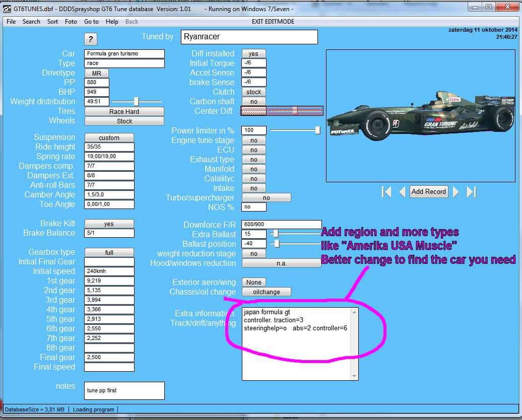Click the notes text box

tap(124, 391)
